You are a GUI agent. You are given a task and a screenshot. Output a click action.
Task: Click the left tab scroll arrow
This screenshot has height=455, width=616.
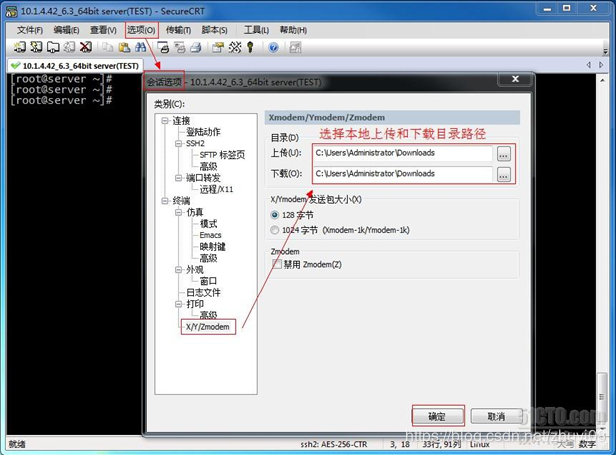(x=588, y=65)
